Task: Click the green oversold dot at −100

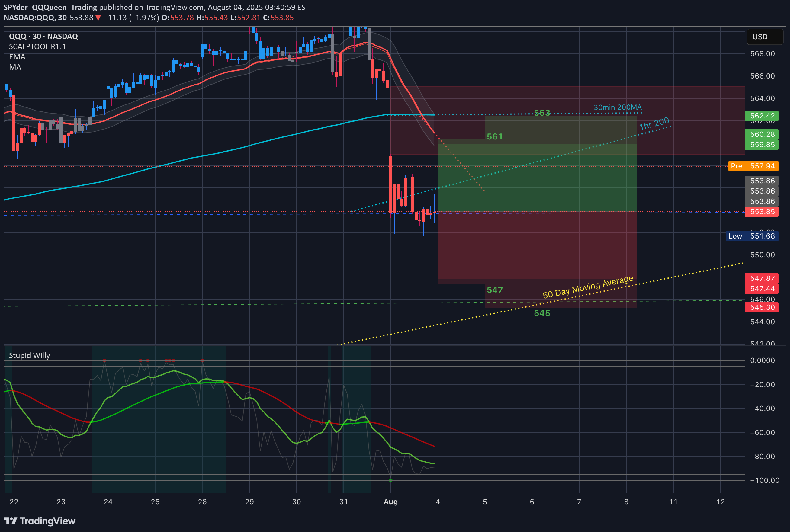Action: point(391,480)
